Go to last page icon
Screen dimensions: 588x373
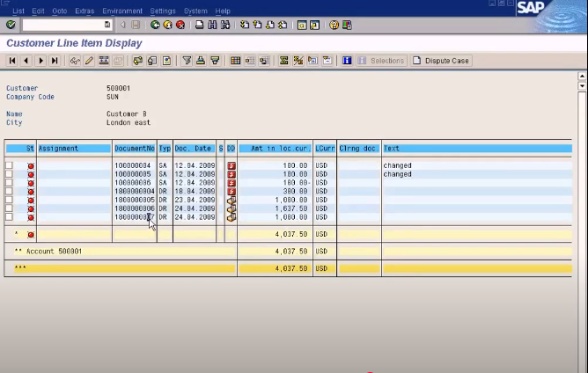[283, 26]
